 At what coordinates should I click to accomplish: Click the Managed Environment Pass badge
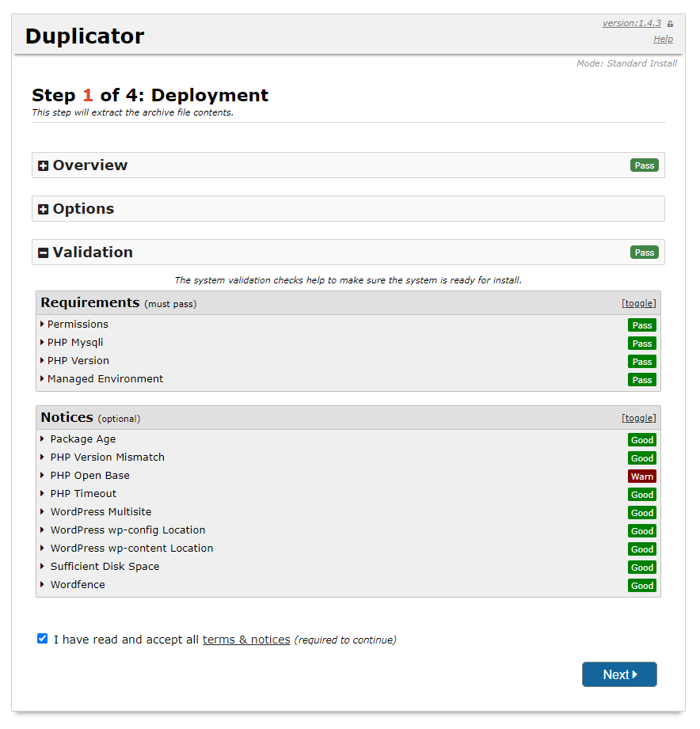(642, 379)
